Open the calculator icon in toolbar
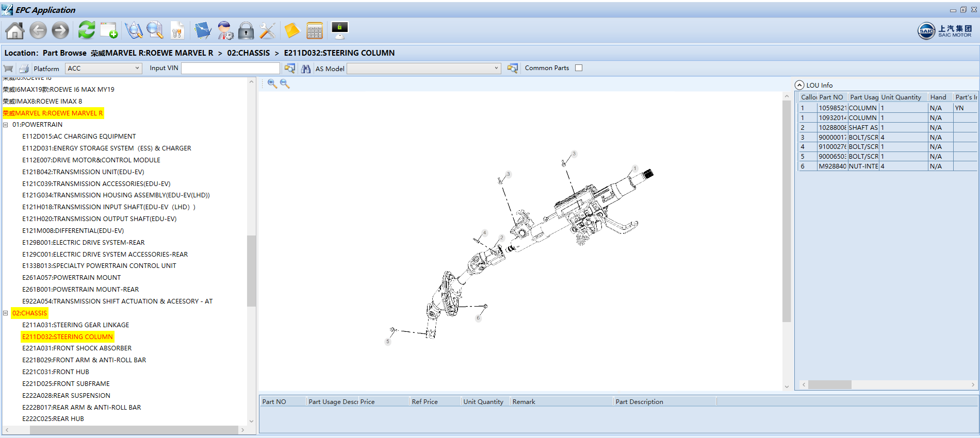 314,31
